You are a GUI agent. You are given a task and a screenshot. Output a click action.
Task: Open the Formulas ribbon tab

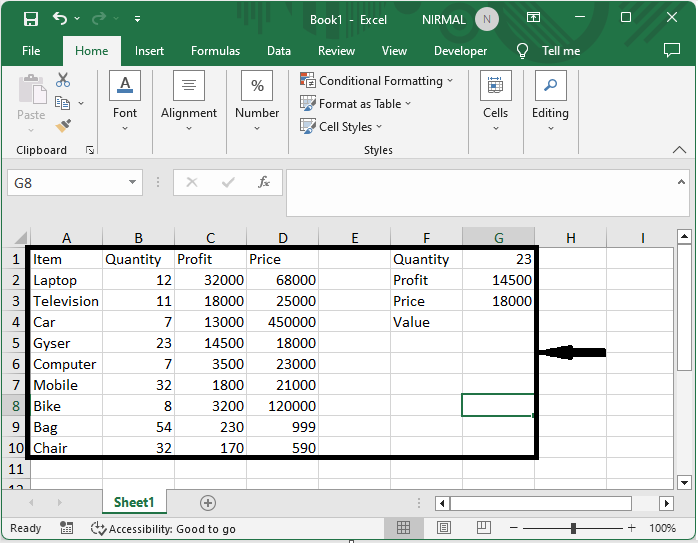pos(215,51)
